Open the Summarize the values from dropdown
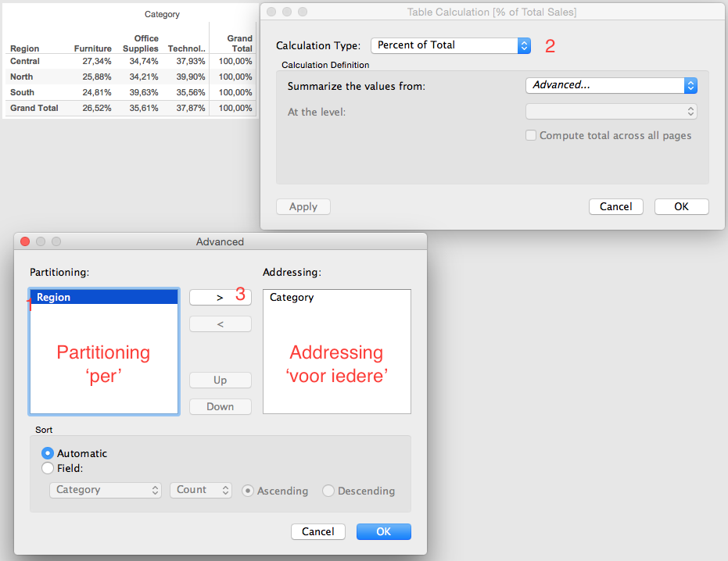 [611, 84]
